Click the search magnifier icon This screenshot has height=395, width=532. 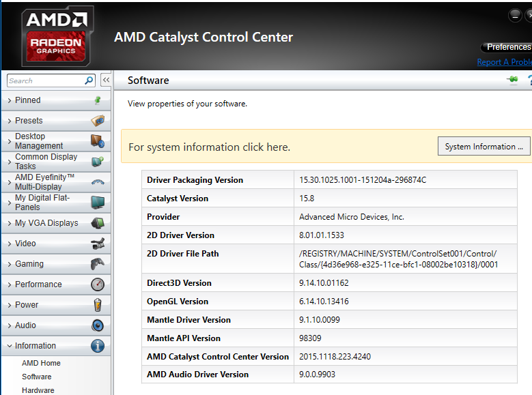pyautogui.click(x=89, y=81)
